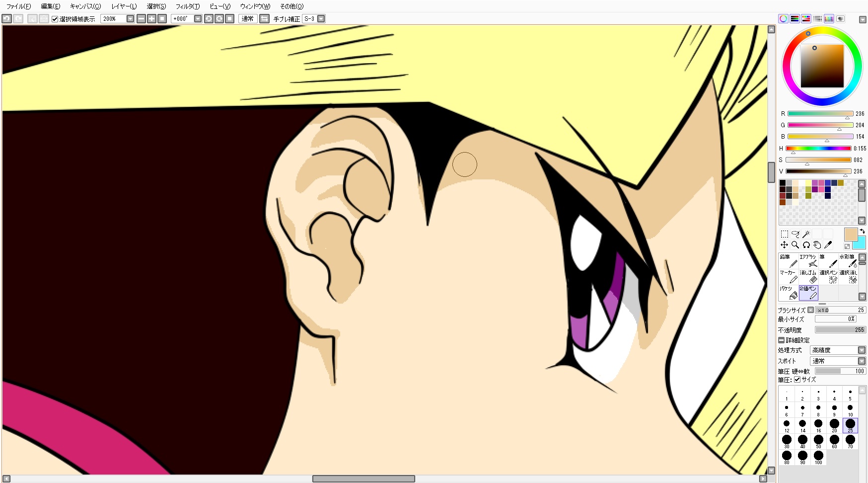Screen dimensions: 868x483
Task: Open the レイヤー(L) menu
Action: 124,6
